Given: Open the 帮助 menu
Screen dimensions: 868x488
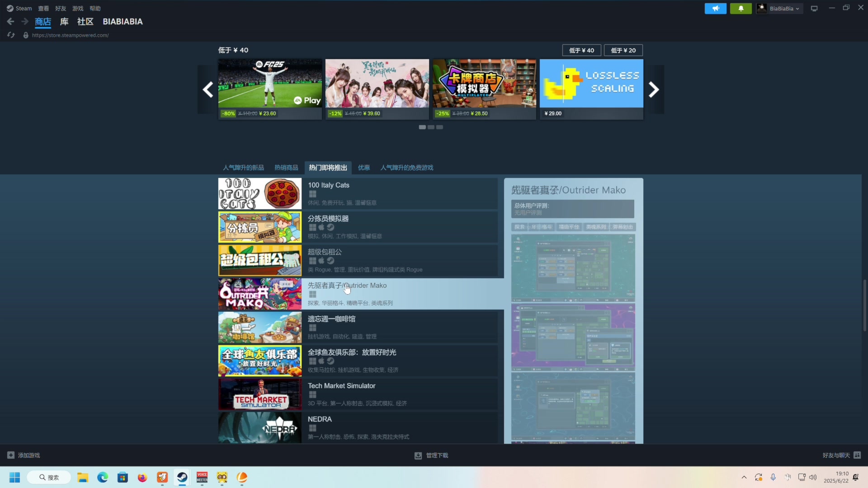Looking at the screenshot, I should pos(95,8).
